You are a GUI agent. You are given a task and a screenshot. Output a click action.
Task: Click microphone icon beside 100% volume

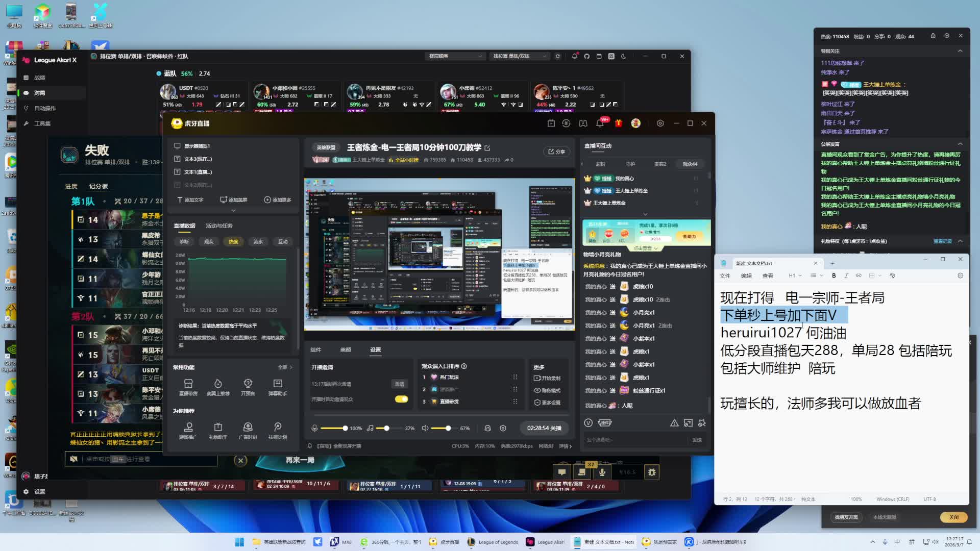tap(314, 428)
